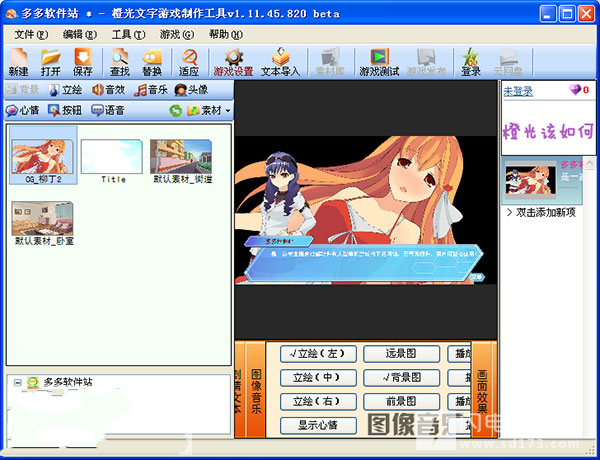600x460 pixels.
Task: Click the 登录 login star icon
Action: 471,62
